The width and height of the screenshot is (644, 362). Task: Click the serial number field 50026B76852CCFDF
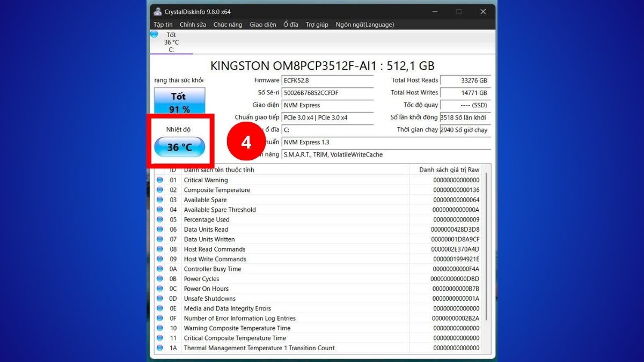pyautogui.click(x=327, y=93)
